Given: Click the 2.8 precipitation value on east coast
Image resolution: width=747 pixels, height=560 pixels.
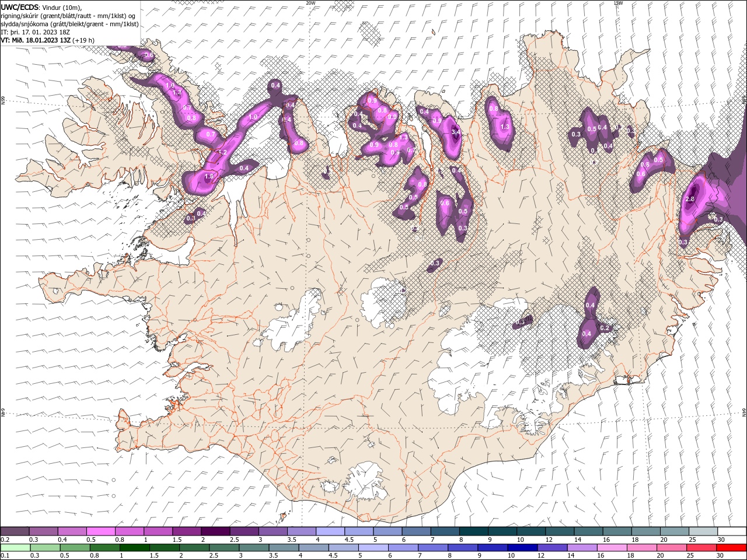Looking at the screenshot, I should [x=690, y=199].
